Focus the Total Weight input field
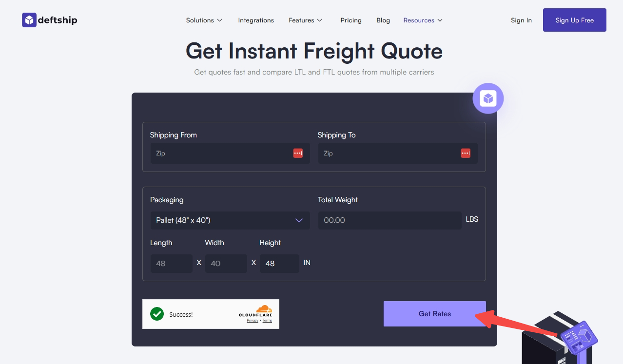 pos(389,220)
